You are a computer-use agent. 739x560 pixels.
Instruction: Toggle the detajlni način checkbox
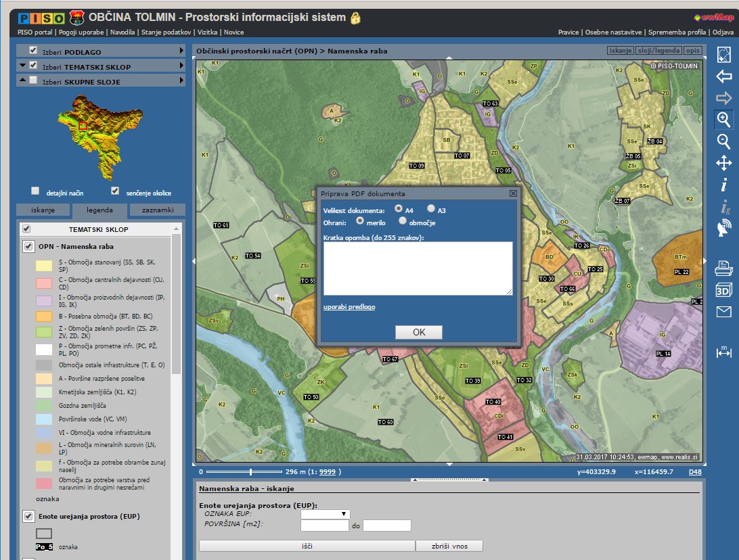[x=35, y=191]
